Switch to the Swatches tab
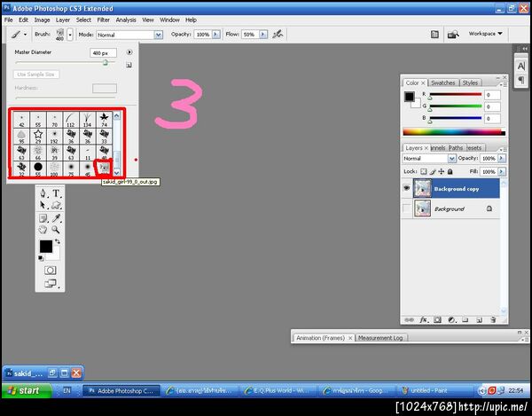This screenshot has height=416, width=532. [x=443, y=82]
